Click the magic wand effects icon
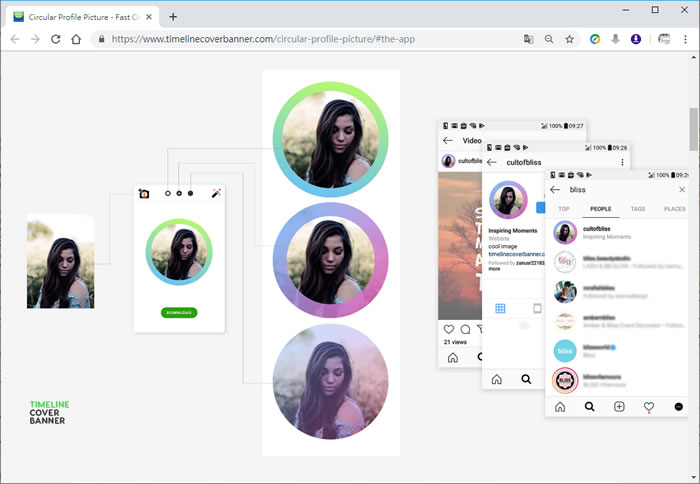This screenshot has height=484, width=700. coord(216,193)
